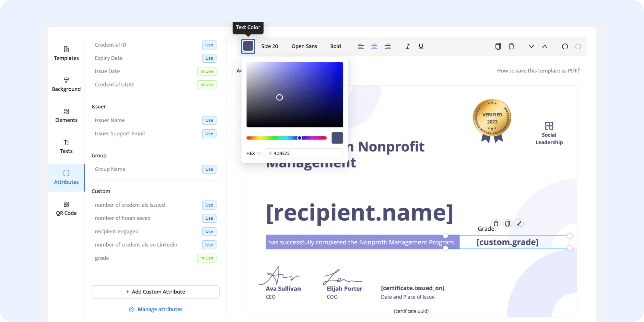Open Manage attributes link
Viewport: 644px width, 322px height.
pos(160,309)
